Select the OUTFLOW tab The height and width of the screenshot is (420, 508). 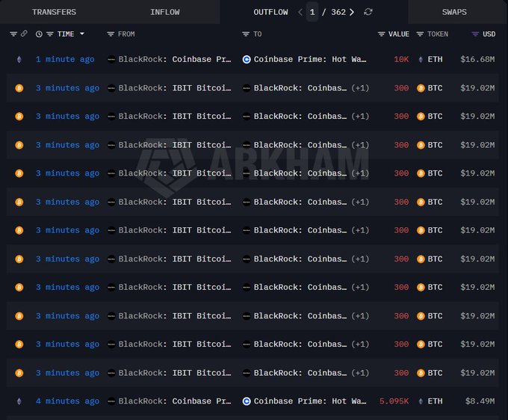[270, 12]
